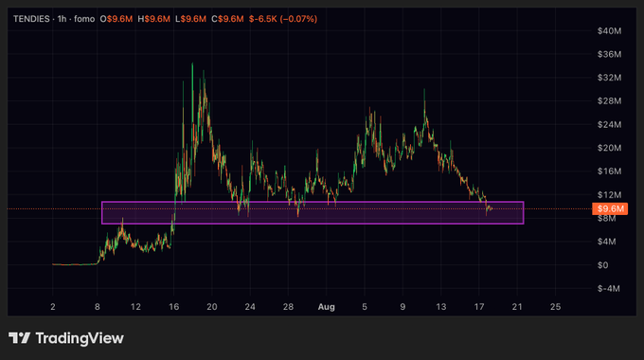Click the 13 date label on time axis
The image size is (644, 360).
(x=440, y=307)
